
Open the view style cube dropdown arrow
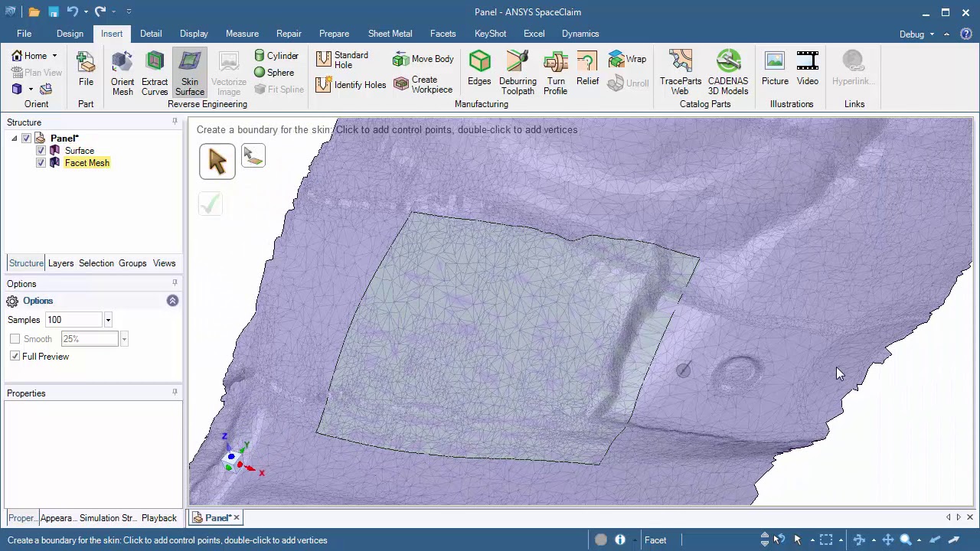tap(31, 90)
